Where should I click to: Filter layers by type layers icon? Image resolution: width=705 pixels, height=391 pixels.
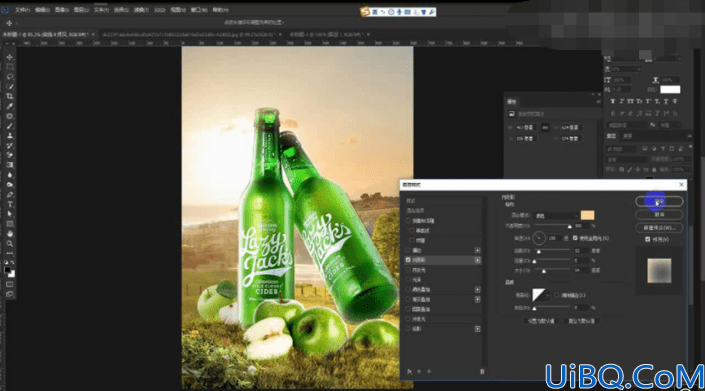[663, 149]
